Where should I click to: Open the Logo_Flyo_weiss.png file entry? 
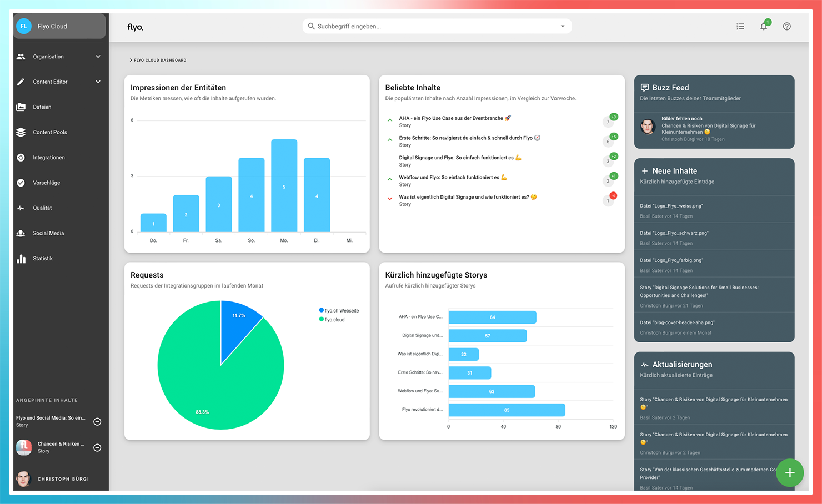(714, 210)
